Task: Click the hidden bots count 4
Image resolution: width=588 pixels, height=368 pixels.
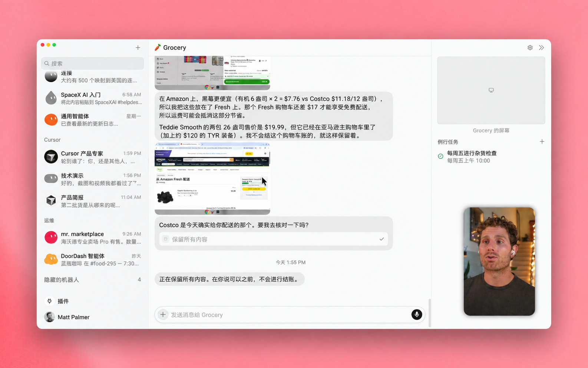Action: coord(139,280)
